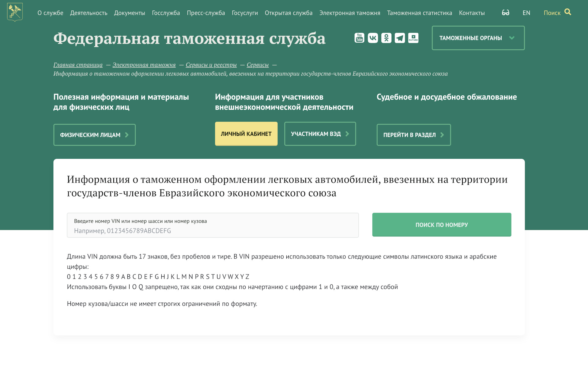Screen dimensions: 588x367
Task: Click the Federal Customs Service emblem logo
Action: coord(15,12)
